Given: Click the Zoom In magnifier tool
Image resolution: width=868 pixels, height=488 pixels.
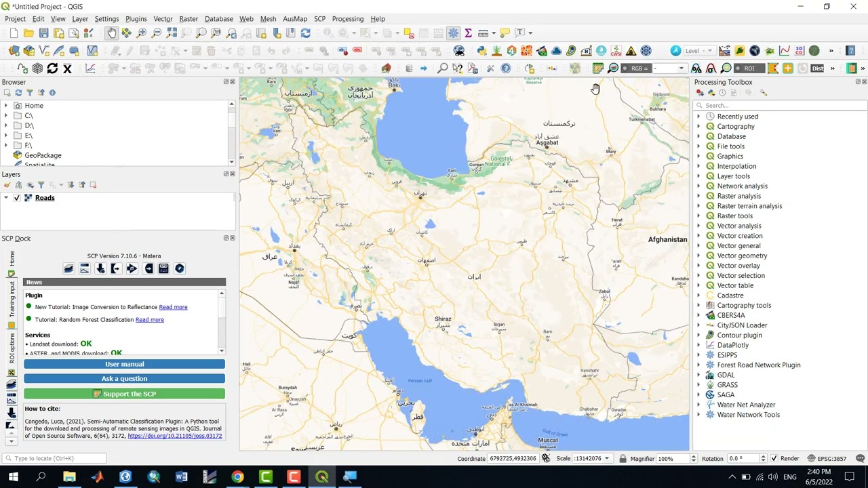Looking at the screenshot, I should pyautogui.click(x=142, y=33).
